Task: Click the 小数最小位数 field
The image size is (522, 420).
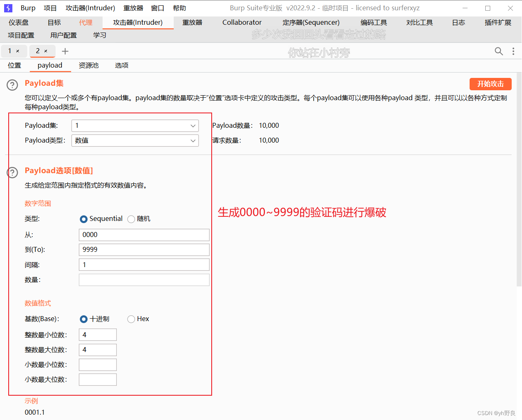Action: (x=98, y=365)
